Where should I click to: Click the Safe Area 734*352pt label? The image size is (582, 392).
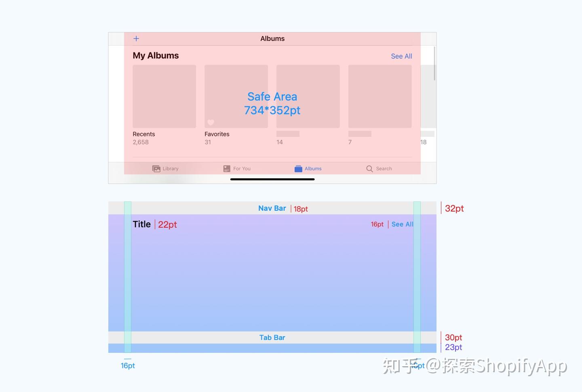point(272,103)
